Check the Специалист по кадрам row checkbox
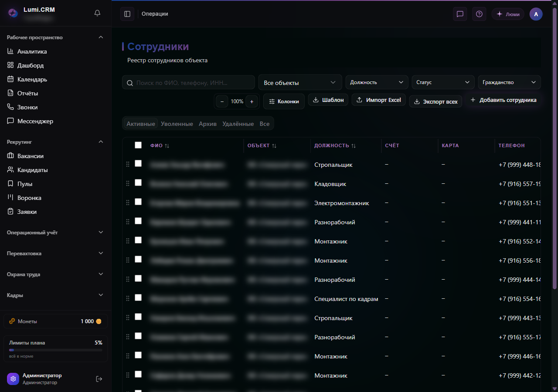 tap(138, 297)
